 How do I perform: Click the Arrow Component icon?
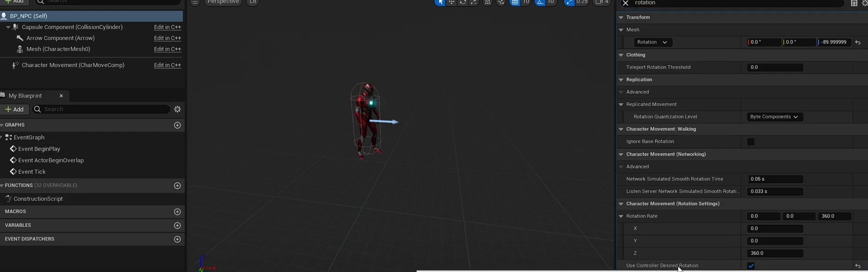20,38
